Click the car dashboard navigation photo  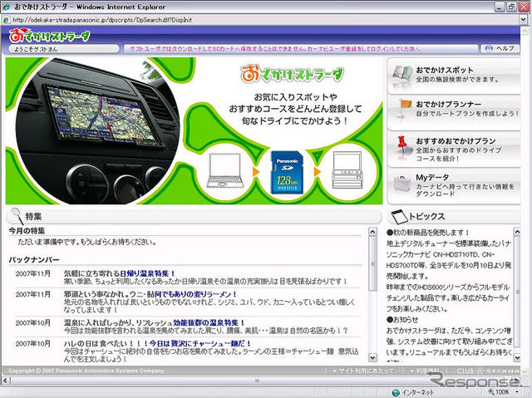(x=98, y=131)
